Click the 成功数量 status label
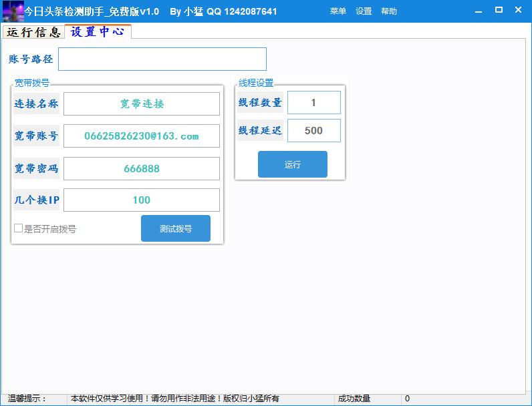This screenshot has height=406, width=532. pos(354,399)
